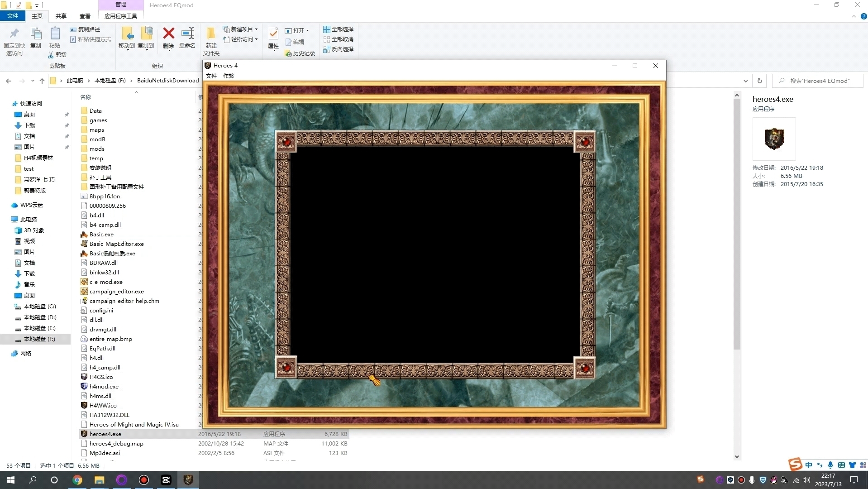The width and height of the screenshot is (868, 489).
Task: Click 此电脑 in the address path
Action: (x=75, y=81)
